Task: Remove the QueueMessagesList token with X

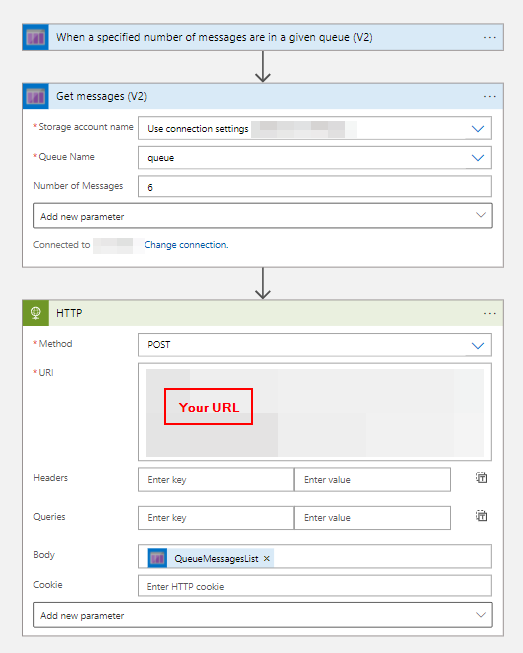Action: 266,558
